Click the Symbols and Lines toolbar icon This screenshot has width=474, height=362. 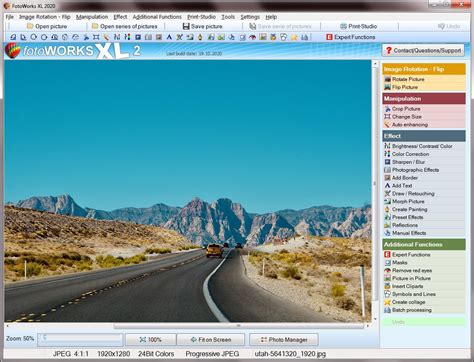(283, 37)
